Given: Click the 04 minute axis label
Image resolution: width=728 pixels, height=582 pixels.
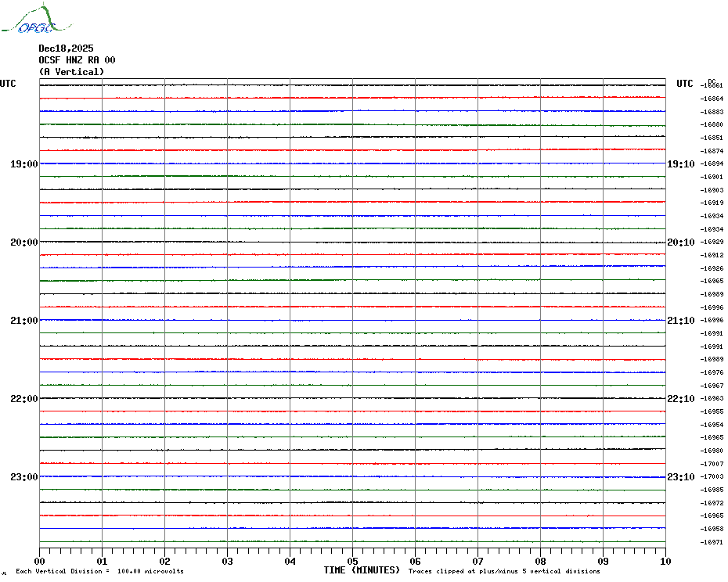Looking at the screenshot, I should click(290, 561).
